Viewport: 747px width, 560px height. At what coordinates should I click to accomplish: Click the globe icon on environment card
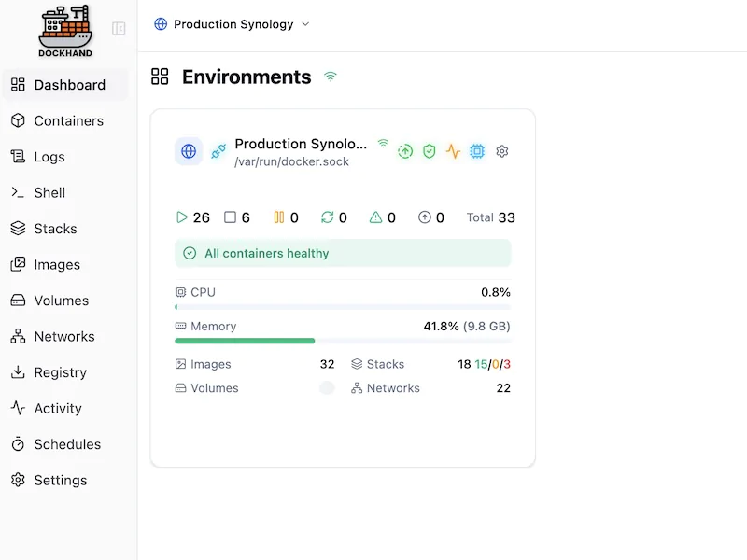(189, 151)
